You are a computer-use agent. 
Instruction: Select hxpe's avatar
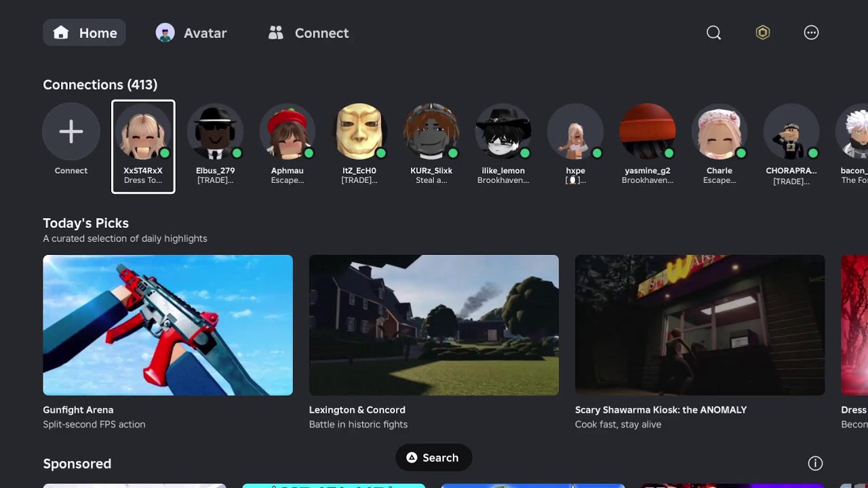[575, 131]
